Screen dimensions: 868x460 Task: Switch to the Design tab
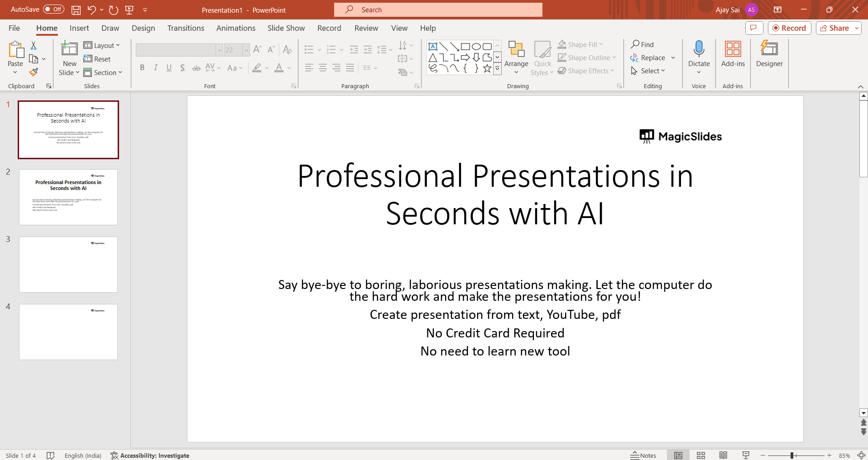pyautogui.click(x=143, y=28)
